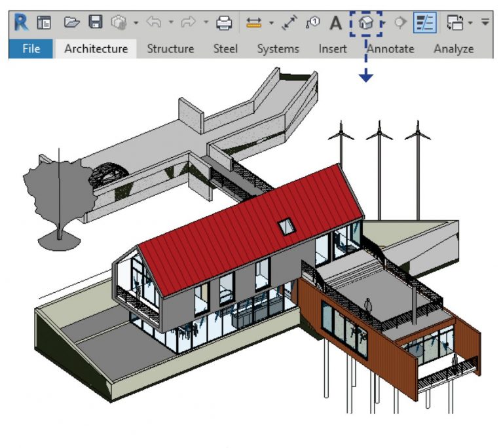Open the Customize Quick Access Toolbar dropdown
This screenshot has width=503, height=448.
(485, 24)
